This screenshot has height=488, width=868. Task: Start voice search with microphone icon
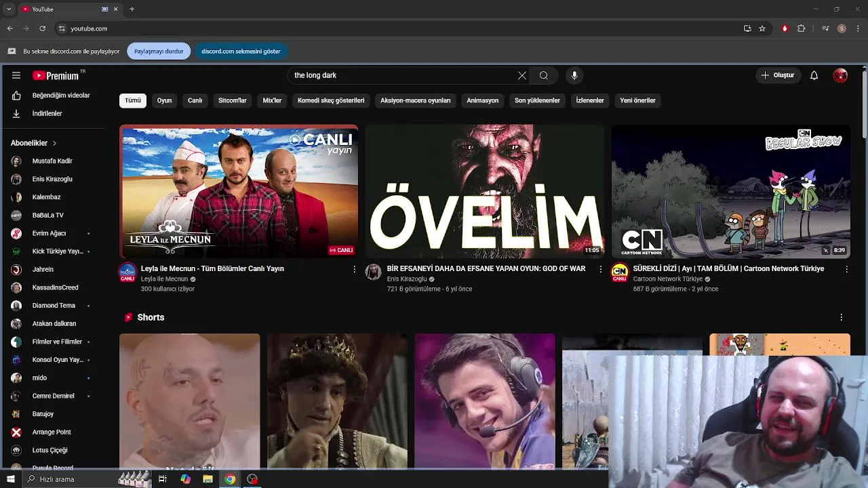coord(574,75)
